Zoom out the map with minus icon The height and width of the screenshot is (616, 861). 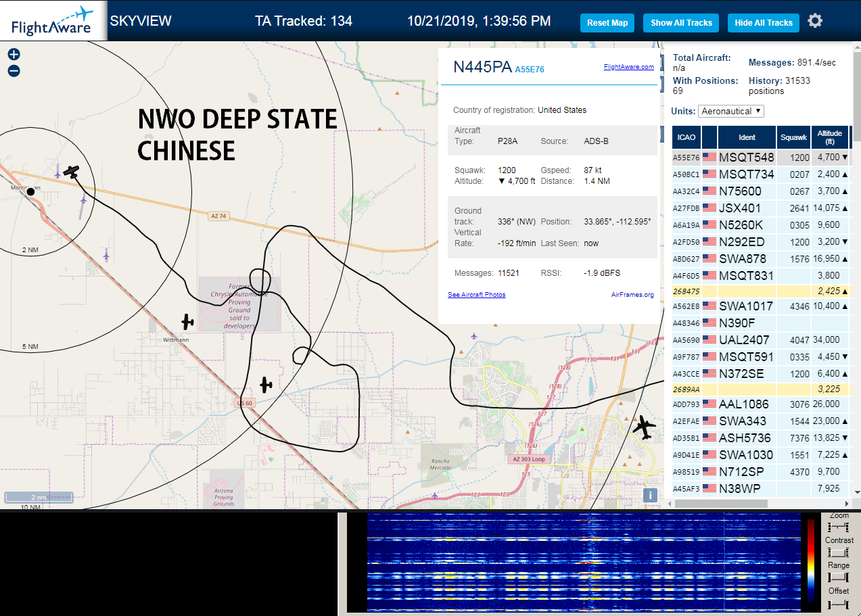(14, 70)
